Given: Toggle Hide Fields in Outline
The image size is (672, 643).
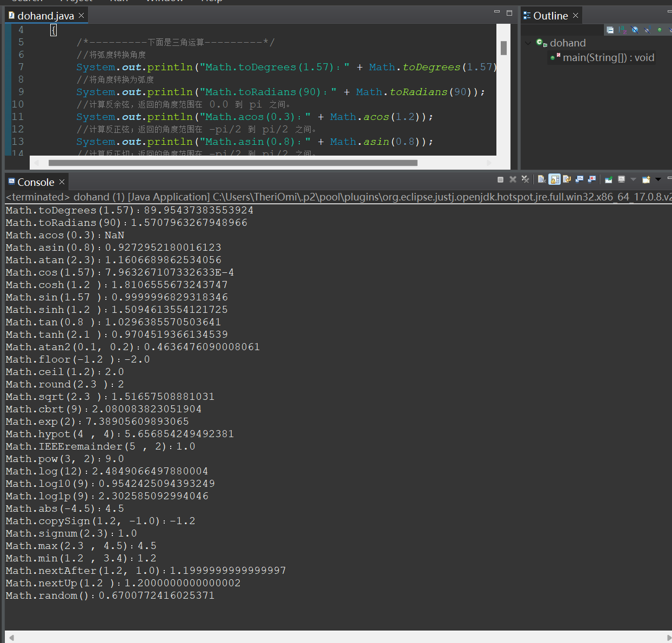Looking at the screenshot, I should [635, 30].
